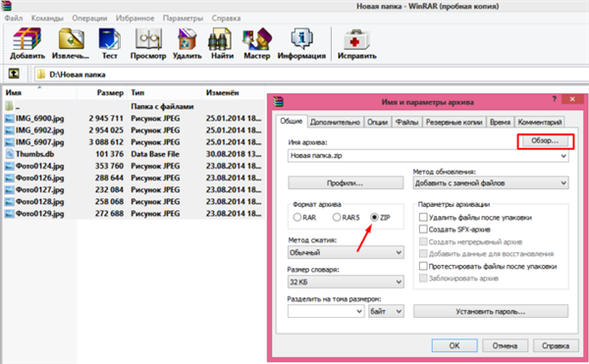The width and height of the screenshot is (589, 364).
Task: Click the file icon of Фото0129.jpg
Action: [10, 214]
